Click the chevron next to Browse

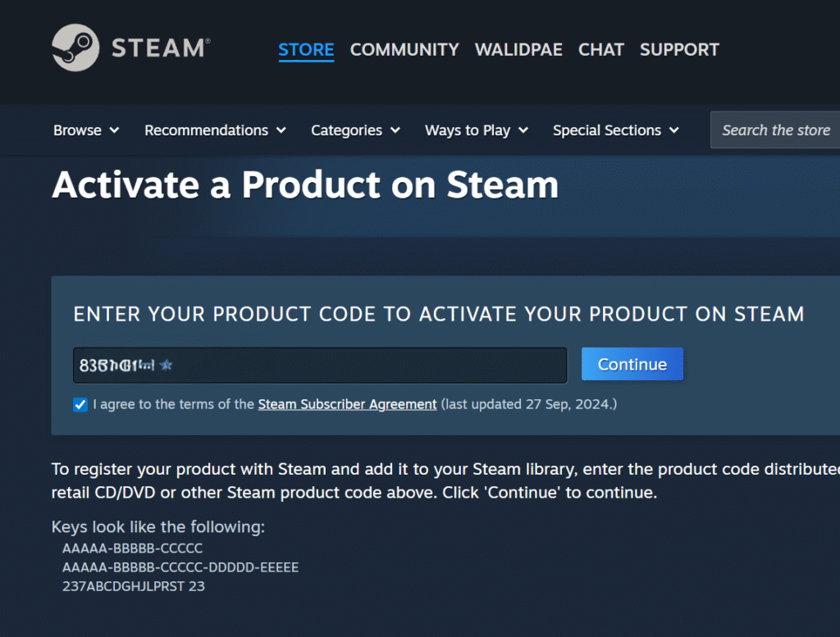(114, 130)
